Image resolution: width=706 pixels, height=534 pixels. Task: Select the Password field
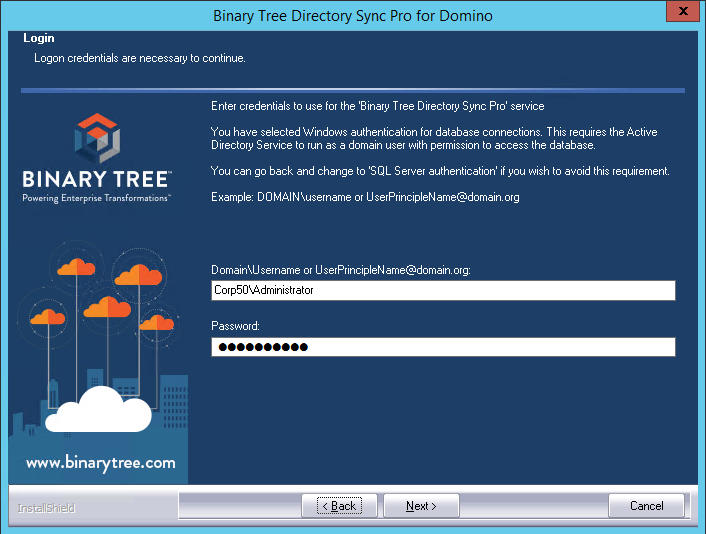point(443,347)
